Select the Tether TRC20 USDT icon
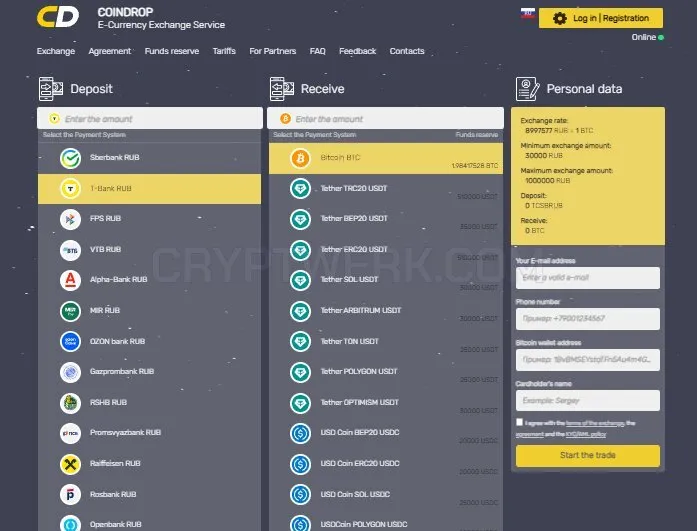 (x=300, y=189)
